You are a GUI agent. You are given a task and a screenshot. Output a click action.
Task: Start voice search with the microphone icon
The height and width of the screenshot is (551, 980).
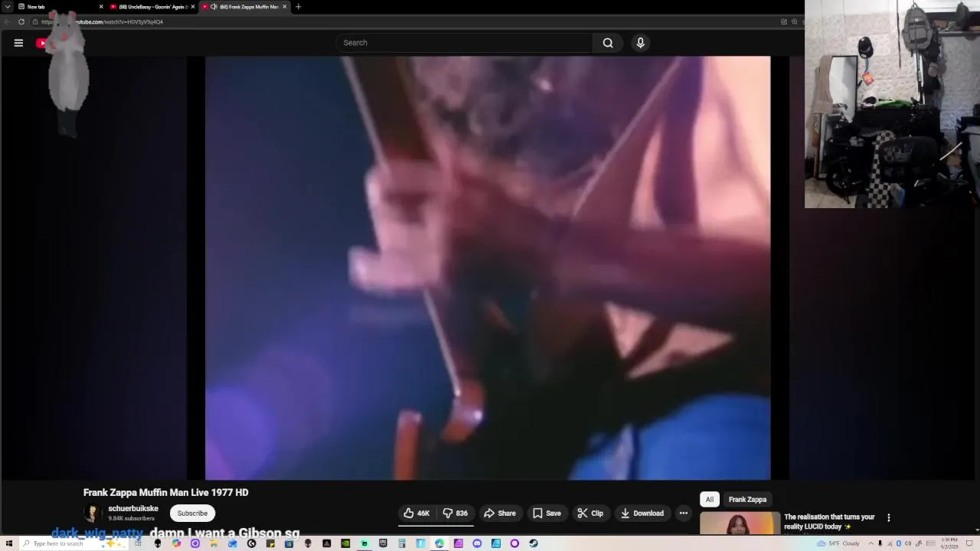click(x=641, y=43)
